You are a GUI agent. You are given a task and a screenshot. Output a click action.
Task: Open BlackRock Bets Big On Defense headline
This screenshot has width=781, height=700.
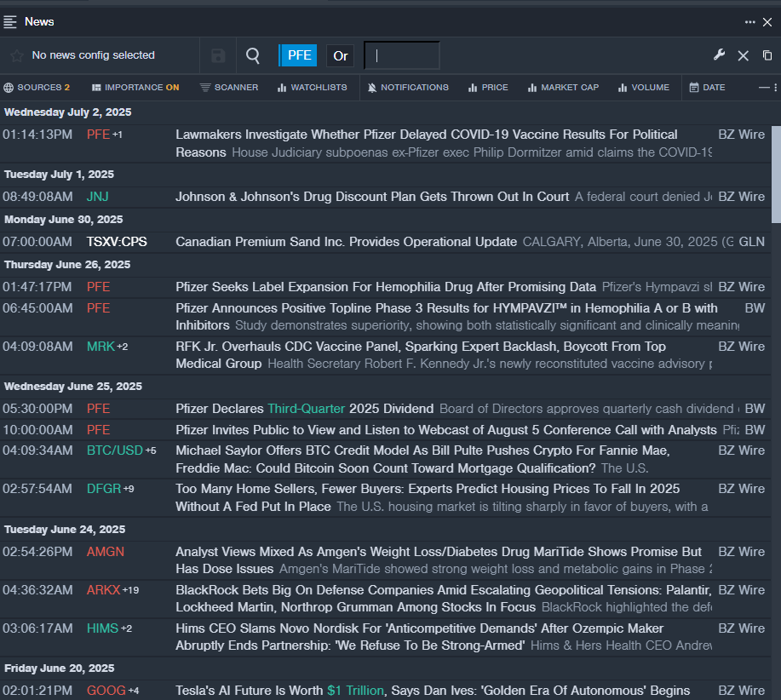coord(443,599)
